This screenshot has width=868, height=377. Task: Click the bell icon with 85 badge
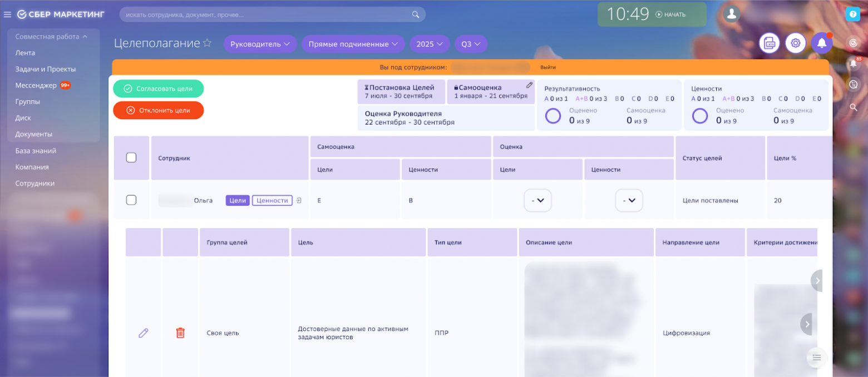coord(853,63)
